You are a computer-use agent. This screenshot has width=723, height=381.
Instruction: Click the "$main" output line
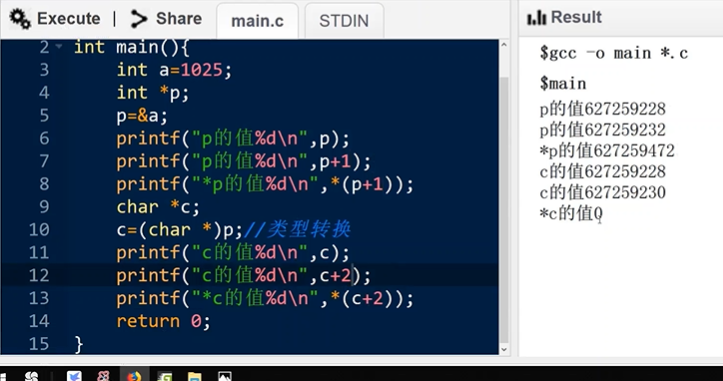[x=563, y=83]
